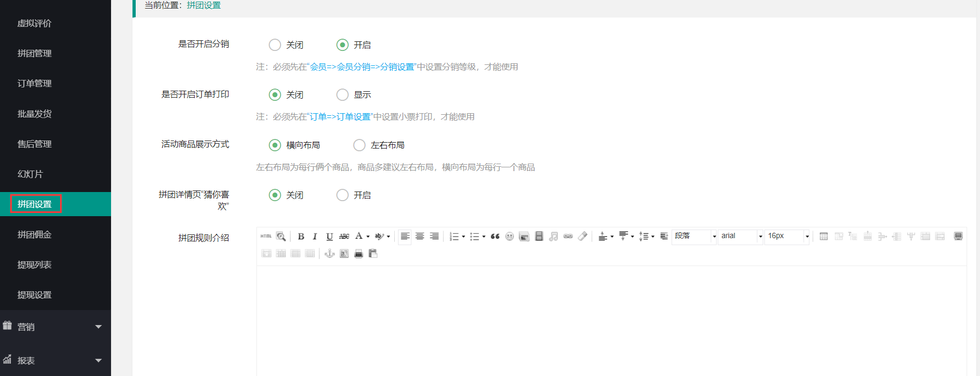Select 关闭 for 拼团详情页猜你喜欢

coord(275,195)
